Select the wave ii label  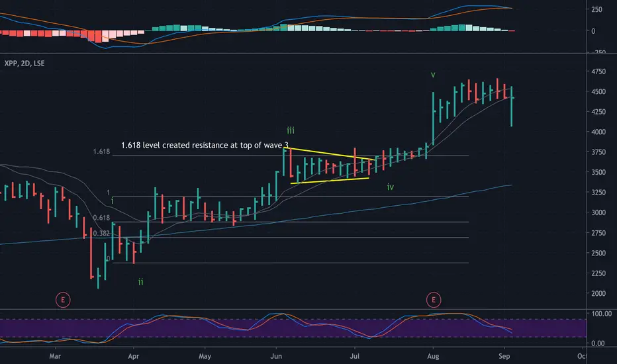(141, 282)
